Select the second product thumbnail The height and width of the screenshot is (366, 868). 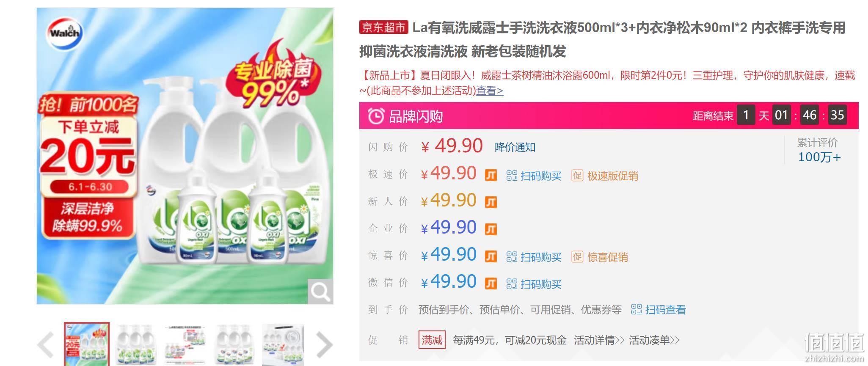135,345
